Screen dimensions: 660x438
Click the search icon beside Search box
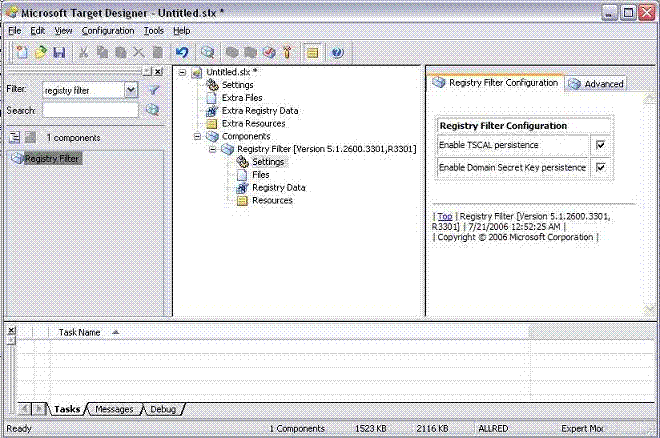click(x=153, y=110)
